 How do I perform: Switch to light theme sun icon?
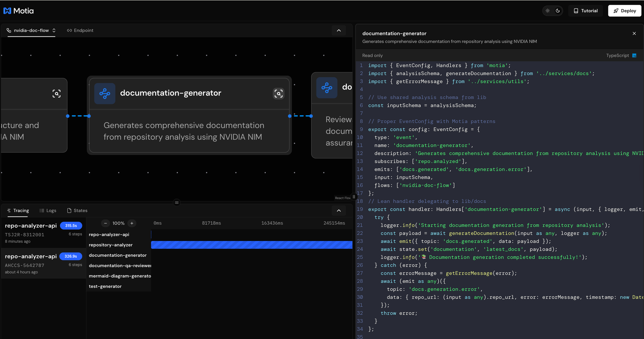click(x=548, y=11)
